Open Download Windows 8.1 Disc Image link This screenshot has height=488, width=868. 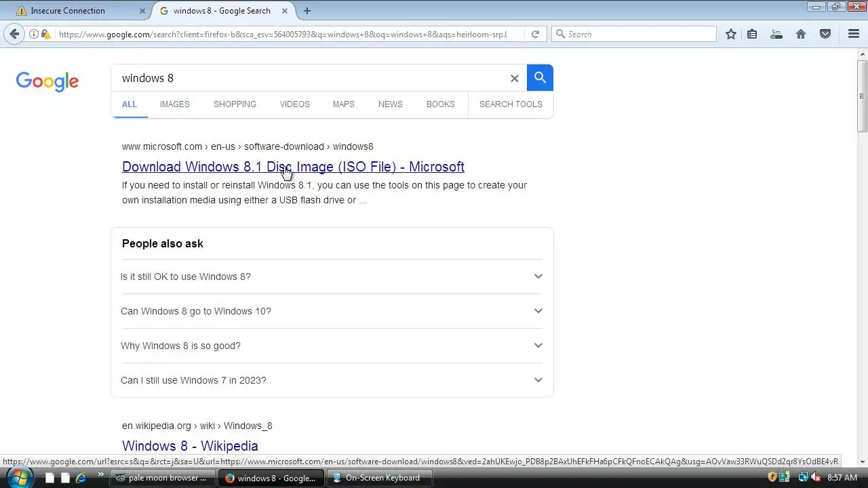click(x=293, y=167)
